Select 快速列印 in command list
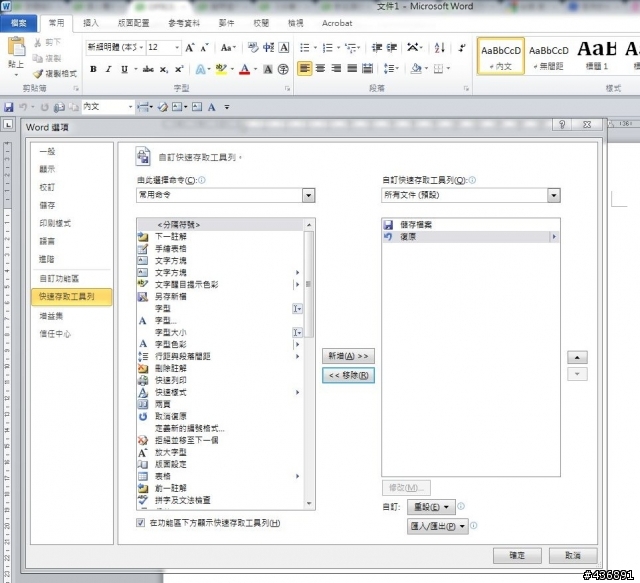The height and width of the screenshot is (583, 640). point(220,380)
